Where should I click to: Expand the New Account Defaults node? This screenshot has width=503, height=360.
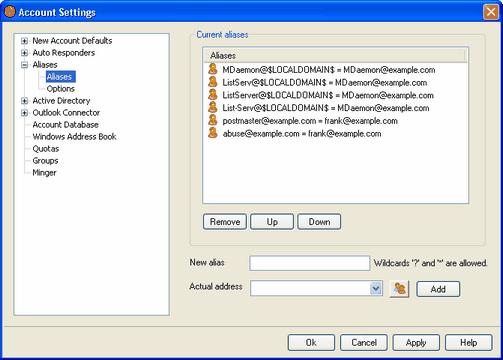pyautogui.click(x=24, y=41)
